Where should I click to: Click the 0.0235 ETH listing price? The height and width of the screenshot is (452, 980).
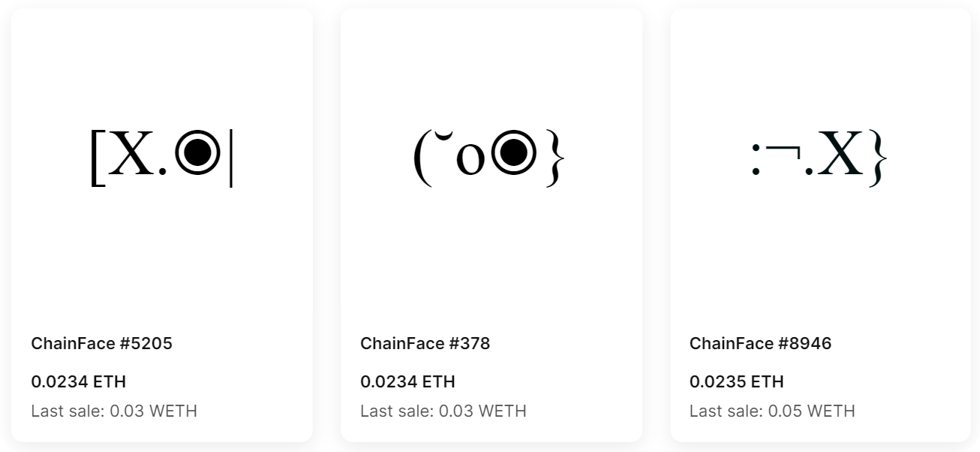737,381
